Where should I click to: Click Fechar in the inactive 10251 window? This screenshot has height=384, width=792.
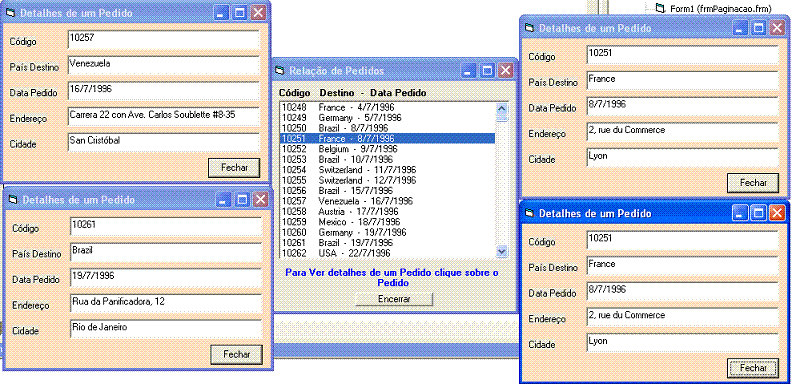click(x=753, y=182)
